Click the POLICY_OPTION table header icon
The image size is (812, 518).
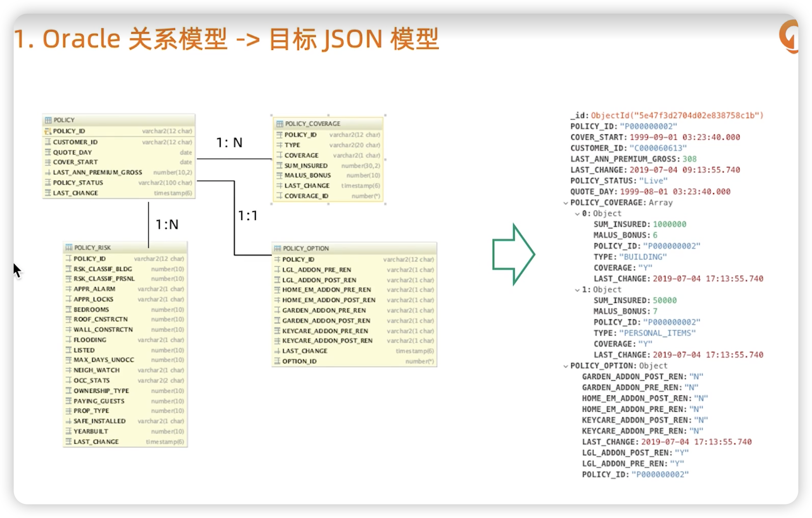pos(278,248)
